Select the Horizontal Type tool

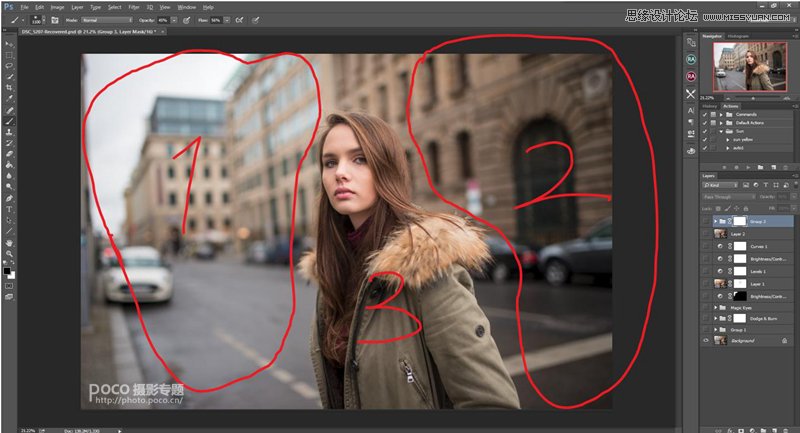(x=9, y=208)
